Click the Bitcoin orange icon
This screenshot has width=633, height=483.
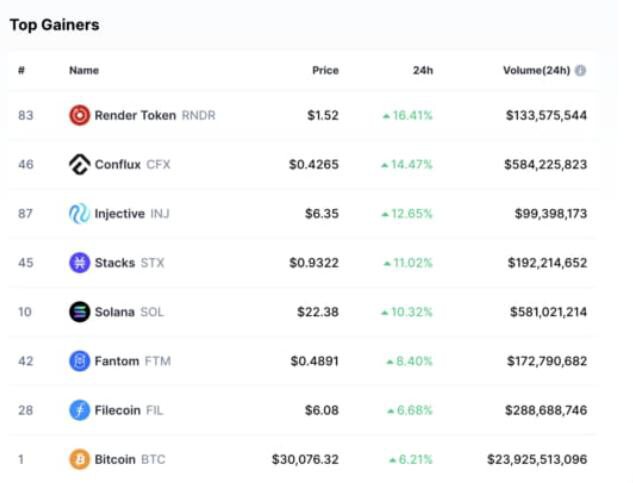pyautogui.click(x=79, y=460)
